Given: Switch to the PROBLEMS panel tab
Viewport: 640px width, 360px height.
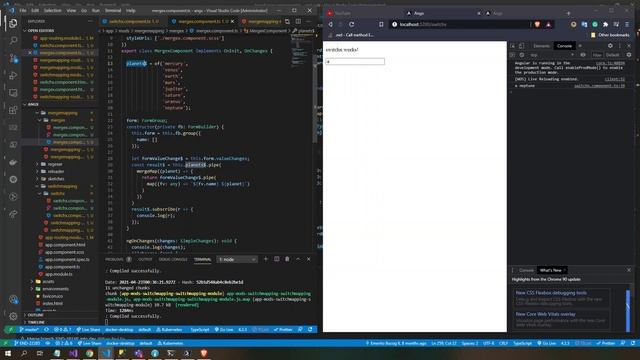Looking at the screenshot, I should [x=114, y=259].
